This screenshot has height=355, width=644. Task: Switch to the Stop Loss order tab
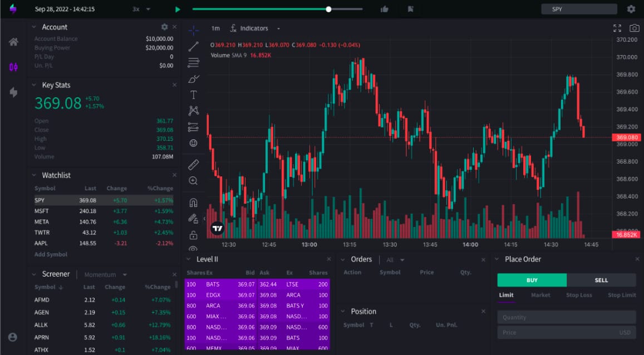click(578, 295)
